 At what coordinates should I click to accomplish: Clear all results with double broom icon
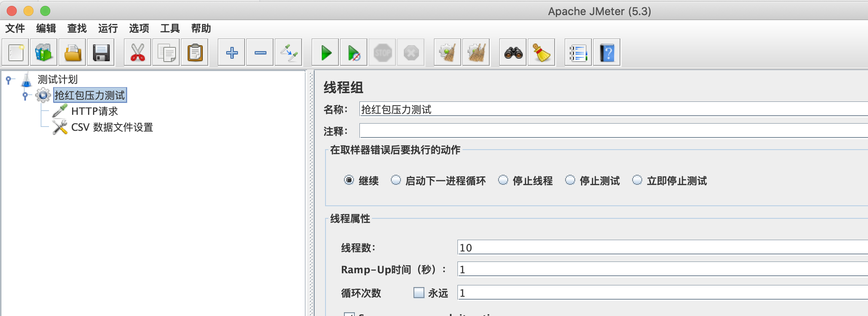click(x=476, y=53)
